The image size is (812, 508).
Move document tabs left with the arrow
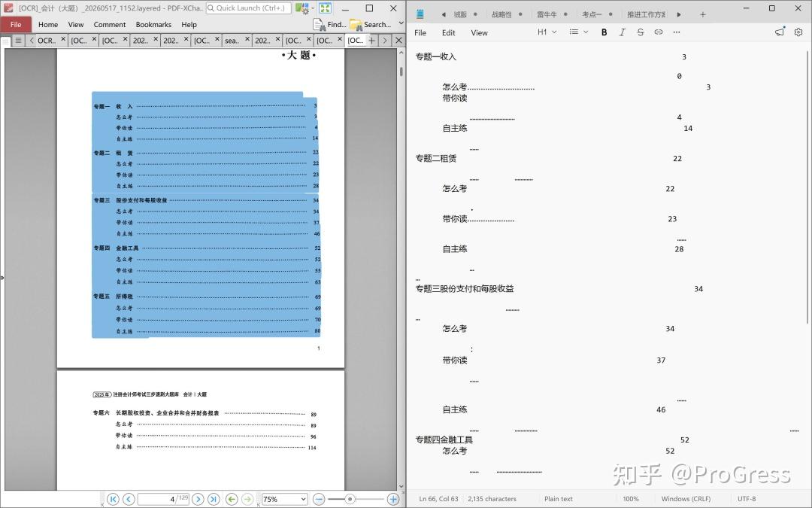coord(32,40)
